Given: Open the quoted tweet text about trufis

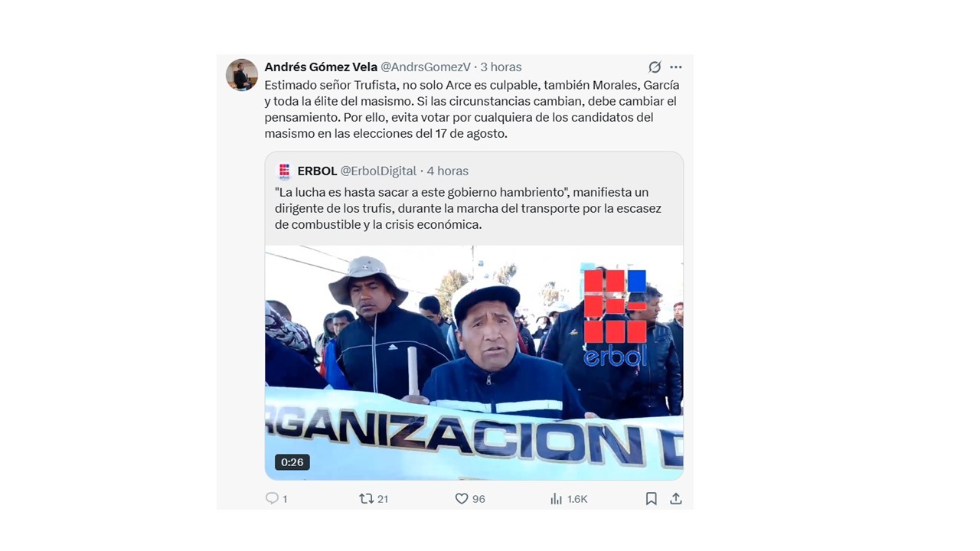Looking at the screenshot, I should pos(468,208).
